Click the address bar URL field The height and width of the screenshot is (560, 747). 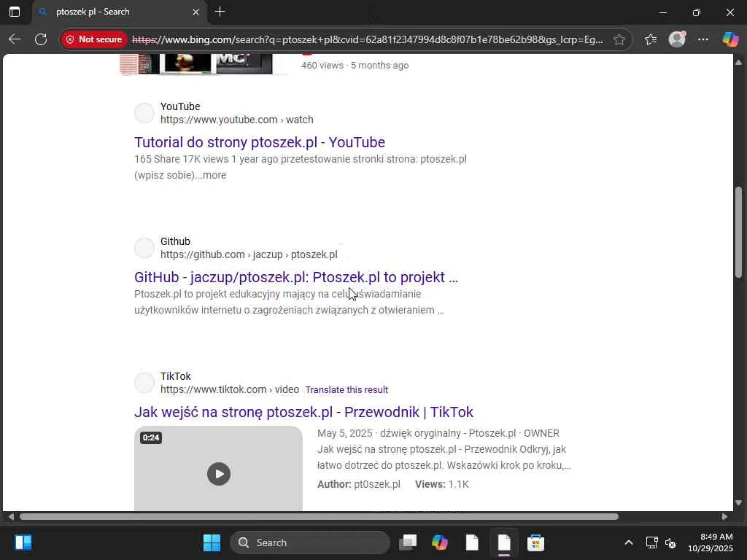(368, 39)
